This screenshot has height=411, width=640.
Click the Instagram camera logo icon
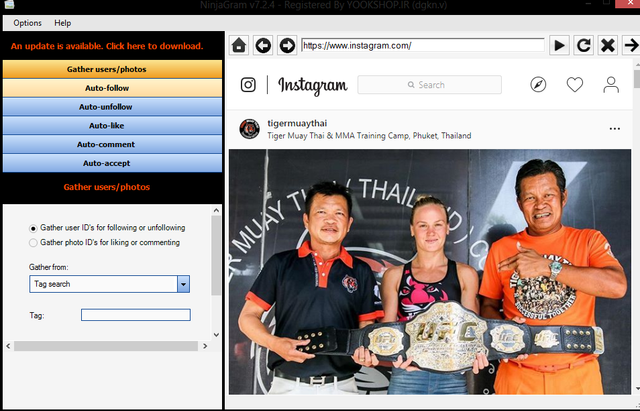(248, 85)
